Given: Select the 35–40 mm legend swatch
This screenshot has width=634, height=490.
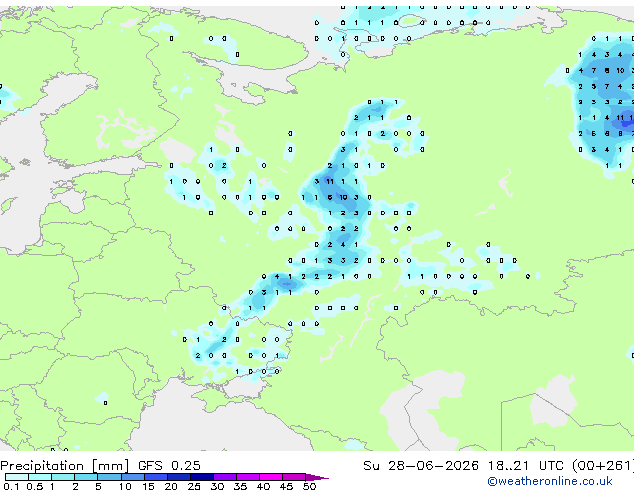Looking at the screenshot, I should [248, 477].
